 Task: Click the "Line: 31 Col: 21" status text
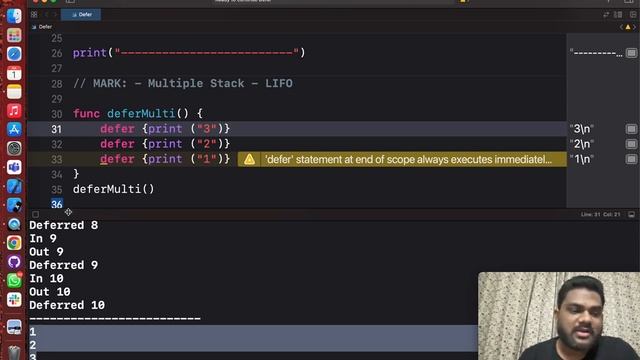[x=600, y=214]
